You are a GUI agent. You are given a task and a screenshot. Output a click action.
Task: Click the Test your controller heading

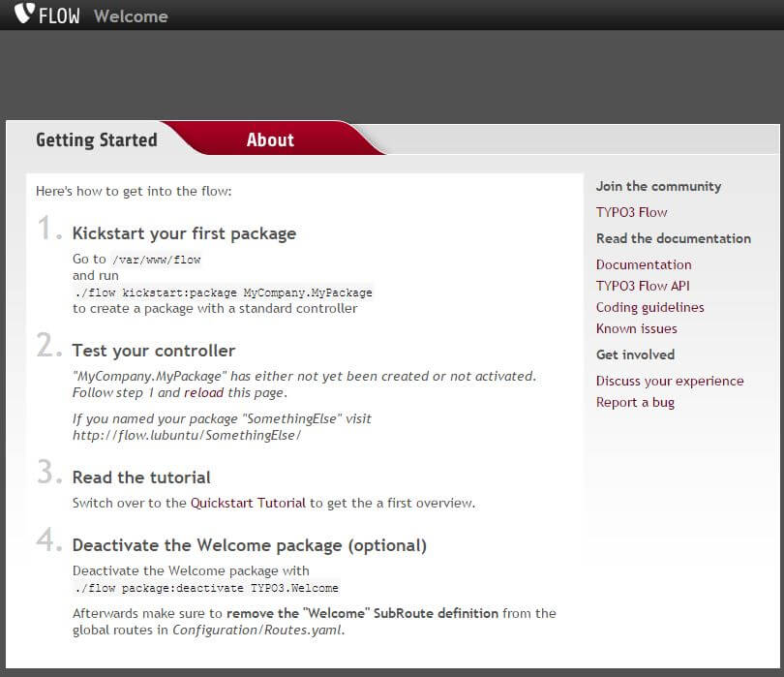[154, 351]
